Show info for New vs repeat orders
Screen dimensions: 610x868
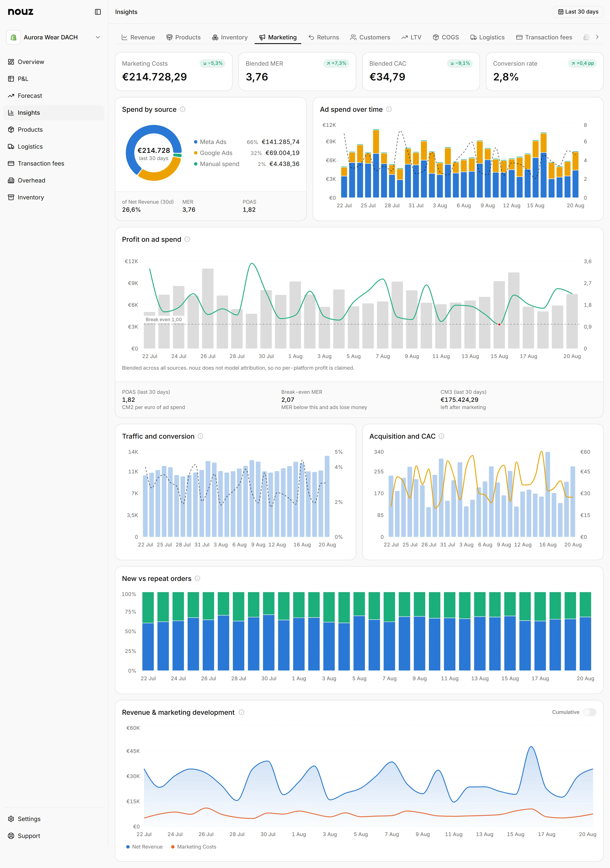click(x=197, y=579)
